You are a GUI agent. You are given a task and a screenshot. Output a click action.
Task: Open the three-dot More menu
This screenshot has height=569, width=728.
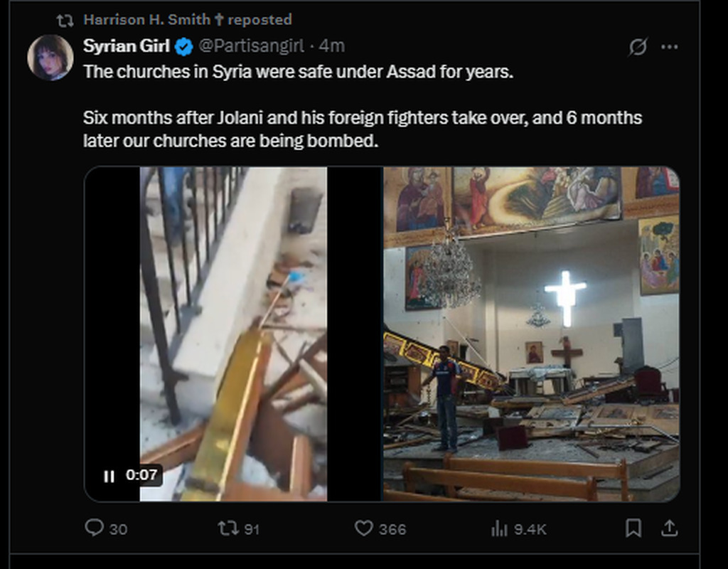click(x=670, y=47)
